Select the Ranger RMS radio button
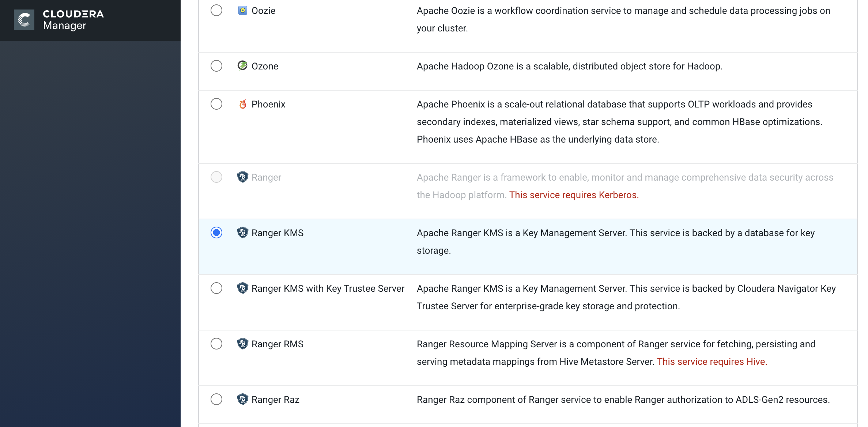 (x=216, y=344)
